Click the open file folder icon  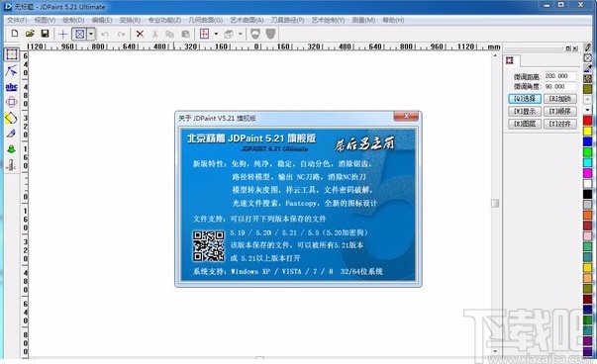tap(30, 34)
